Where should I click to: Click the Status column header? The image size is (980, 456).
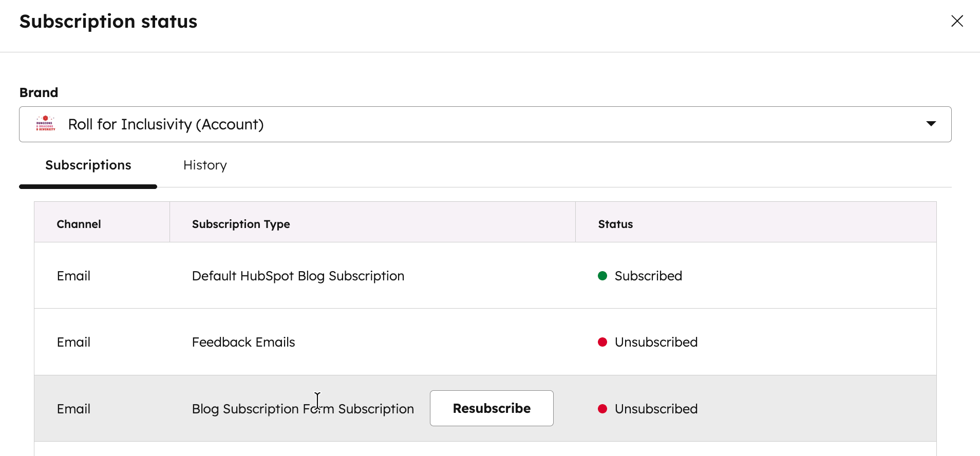[x=615, y=224]
